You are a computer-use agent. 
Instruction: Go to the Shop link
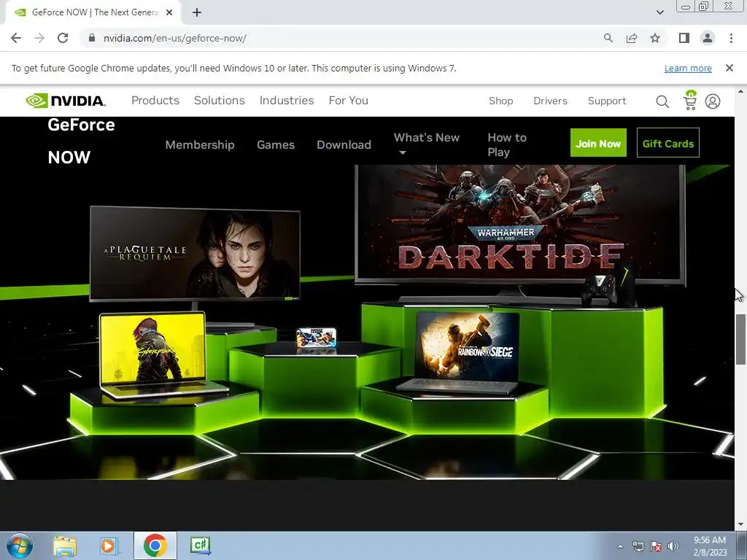point(500,101)
